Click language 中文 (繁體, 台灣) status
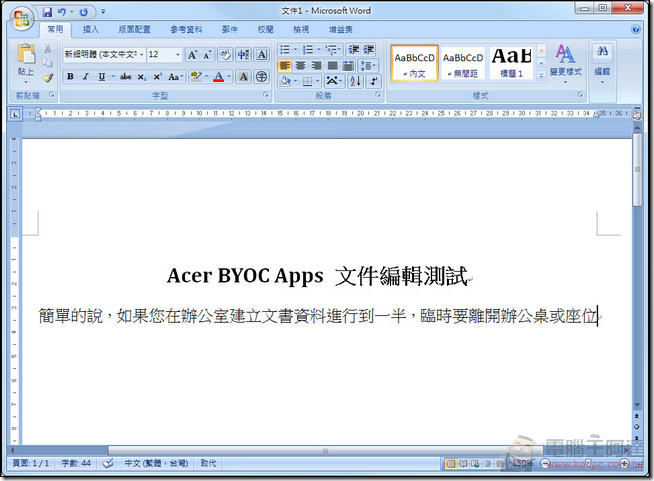 (156, 463)
